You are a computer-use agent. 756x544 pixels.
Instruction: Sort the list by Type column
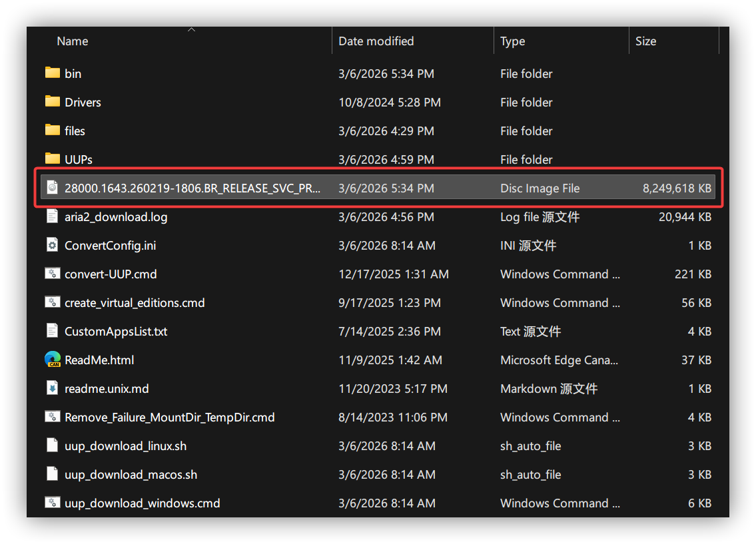[512, 41]
